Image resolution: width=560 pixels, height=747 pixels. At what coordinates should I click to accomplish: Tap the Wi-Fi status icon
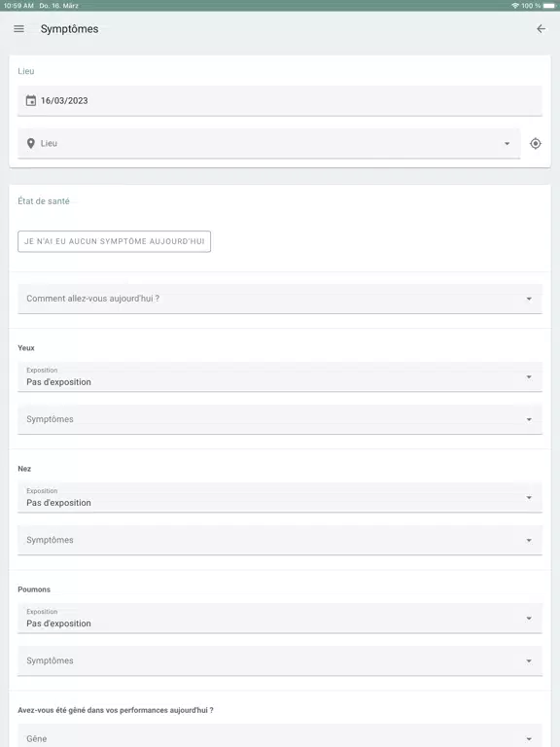click(x=514, y=5)
